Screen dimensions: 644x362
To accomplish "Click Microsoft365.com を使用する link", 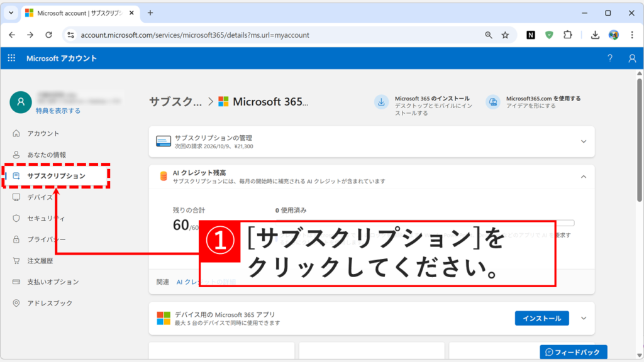I will tap(543, 99).
